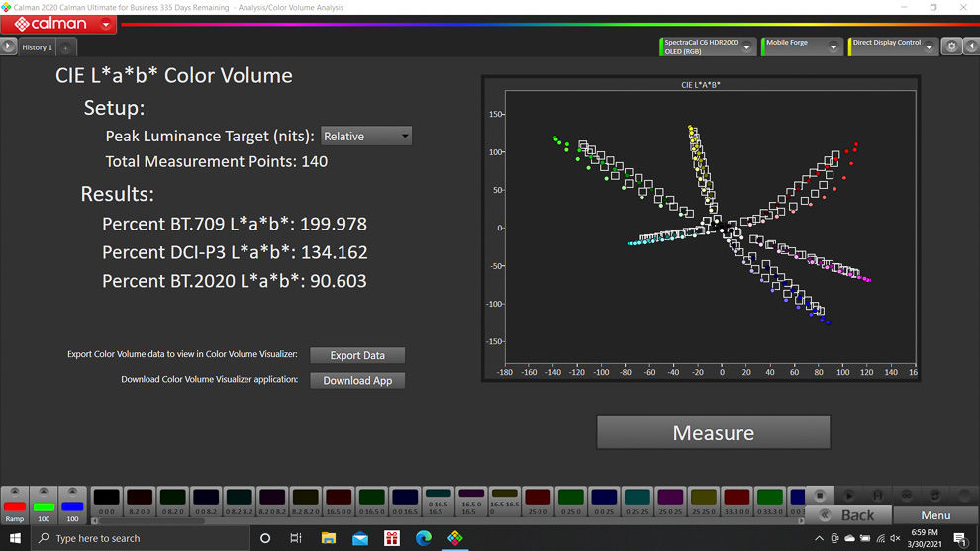
Task: Select the 25 0 25 patch
Action: tap(670, 502)
